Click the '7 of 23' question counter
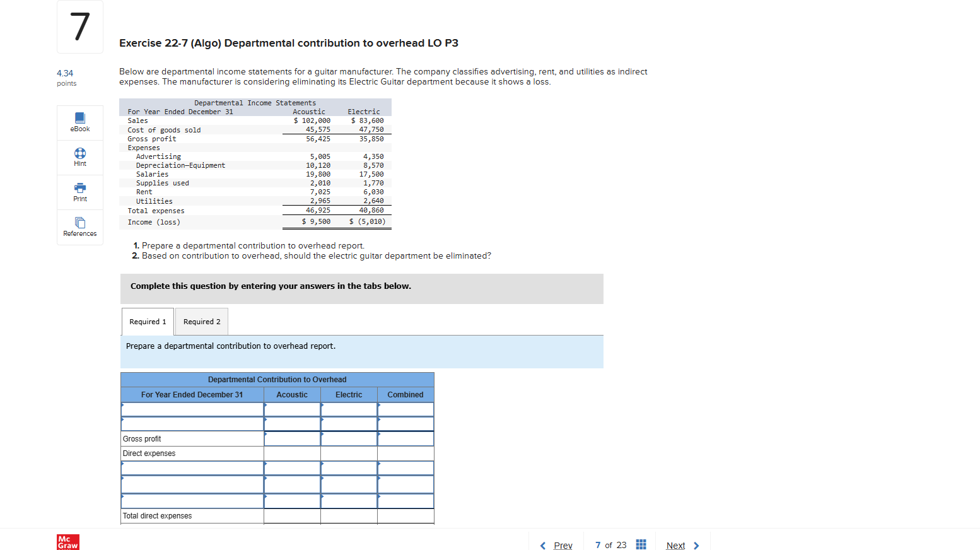This screenshot has width=980, height=550. [x=611, y=545]
